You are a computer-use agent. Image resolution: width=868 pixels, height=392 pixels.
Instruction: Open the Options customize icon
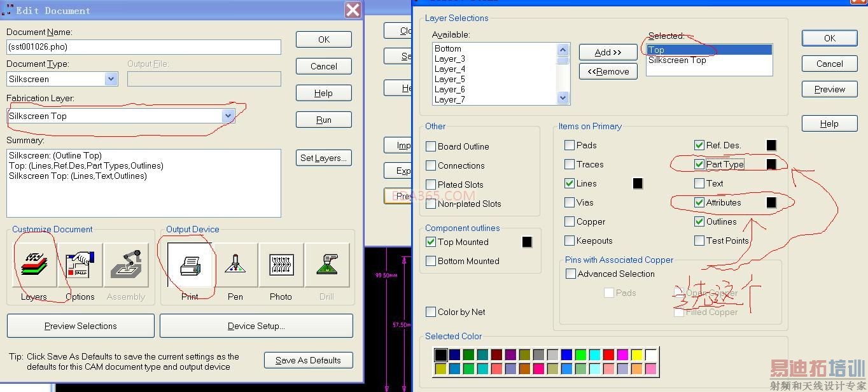[x=80, y=265]
